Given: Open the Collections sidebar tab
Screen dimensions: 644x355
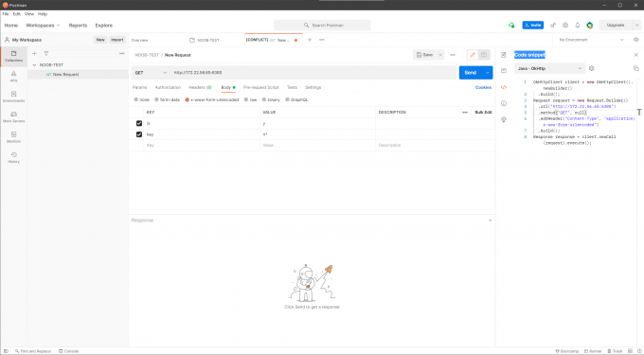Looking at the screenshot, I should (13, 57).
